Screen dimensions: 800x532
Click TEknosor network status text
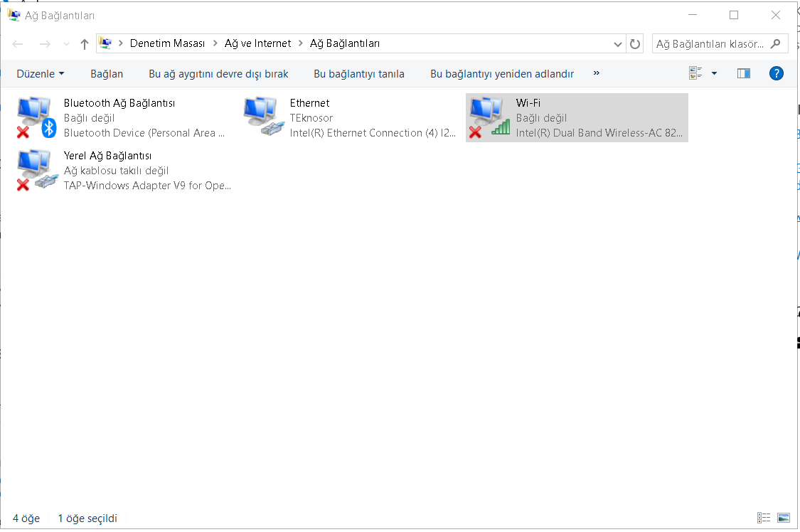pos(311,118)
